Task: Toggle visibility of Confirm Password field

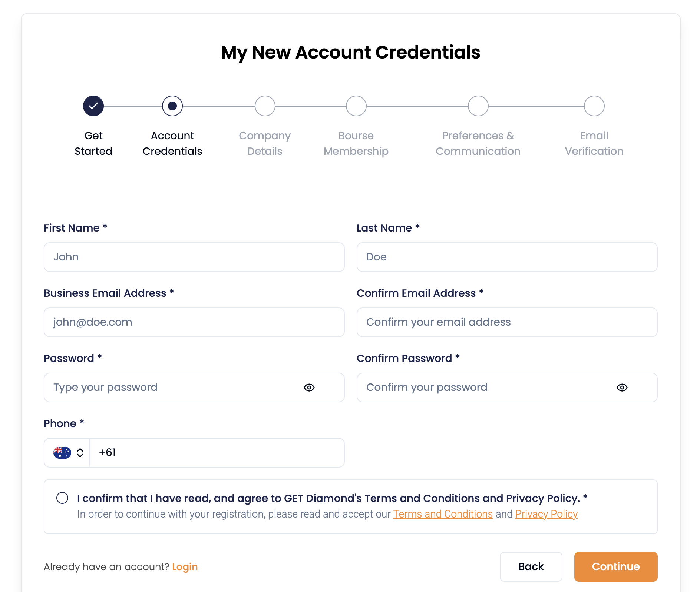Action: (x=622, y=388)
